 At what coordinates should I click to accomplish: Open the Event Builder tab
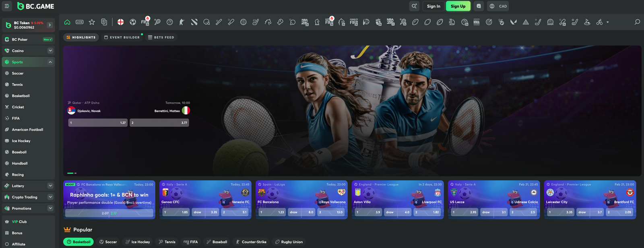pyautogui.click(x=122, y=37)
